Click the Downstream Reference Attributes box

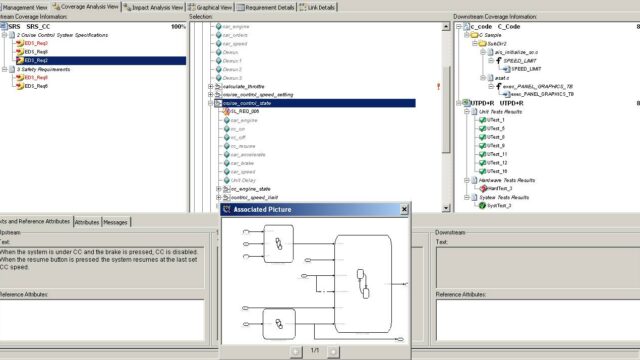click(538, 320)
